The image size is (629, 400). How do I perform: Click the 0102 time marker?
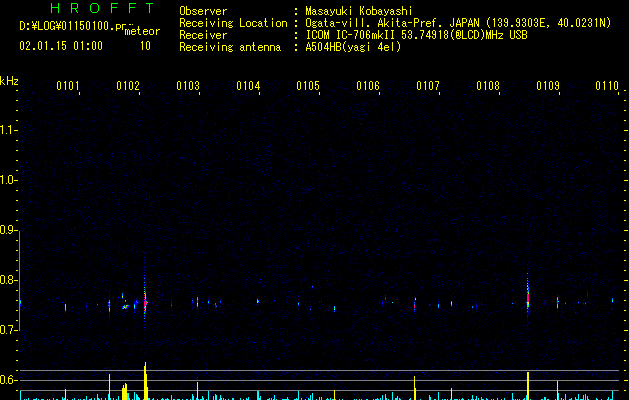point(128,86)
